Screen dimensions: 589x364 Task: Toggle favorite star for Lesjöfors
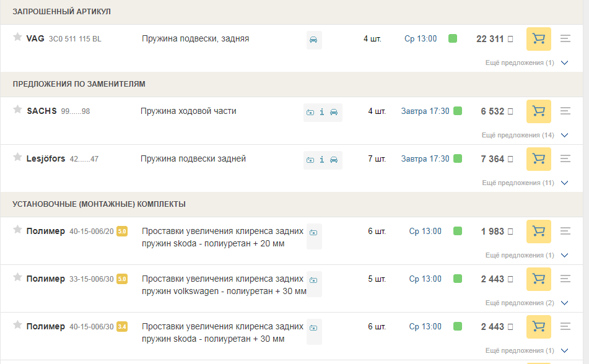pyautogui.click(x=17, y=158)
